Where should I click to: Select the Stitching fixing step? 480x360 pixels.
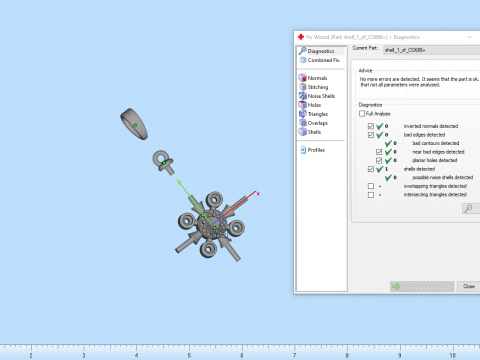[313, 87]
